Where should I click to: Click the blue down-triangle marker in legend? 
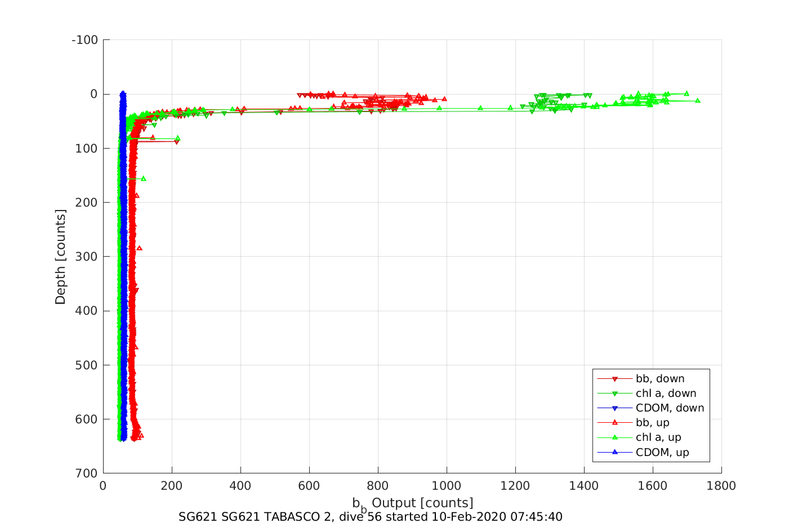(615, 408)
